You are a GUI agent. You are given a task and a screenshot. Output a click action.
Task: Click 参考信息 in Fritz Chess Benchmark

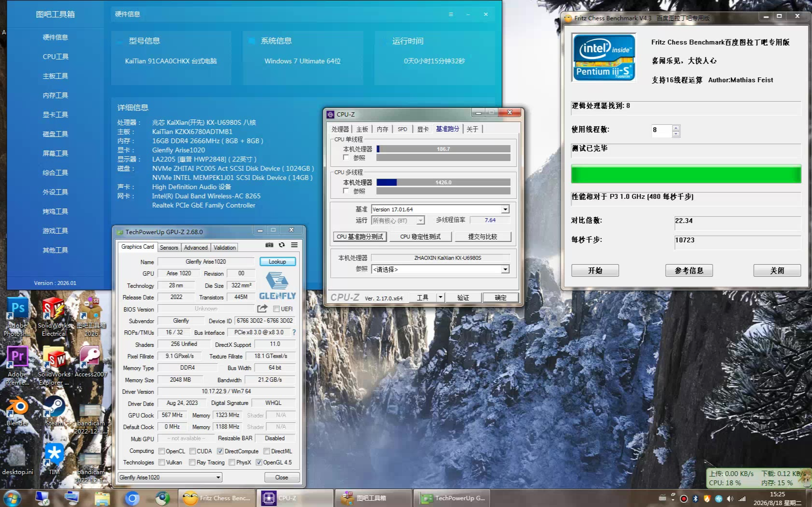click(689, 270)
